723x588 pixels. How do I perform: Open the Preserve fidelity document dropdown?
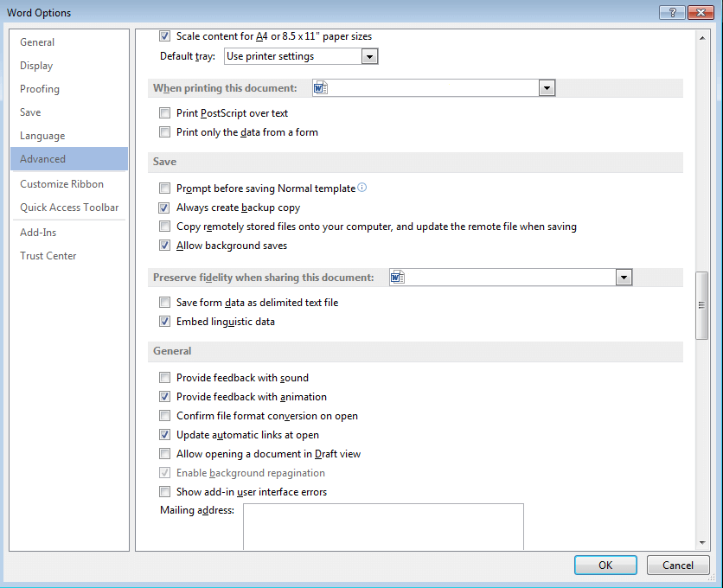624,277
